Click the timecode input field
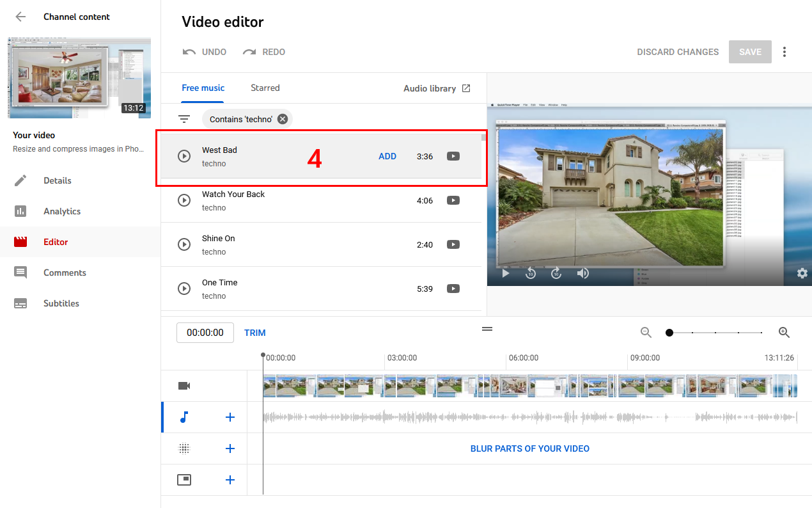This screenshot has height=508, width=812. pyautogui.click(x=205, y=333)
